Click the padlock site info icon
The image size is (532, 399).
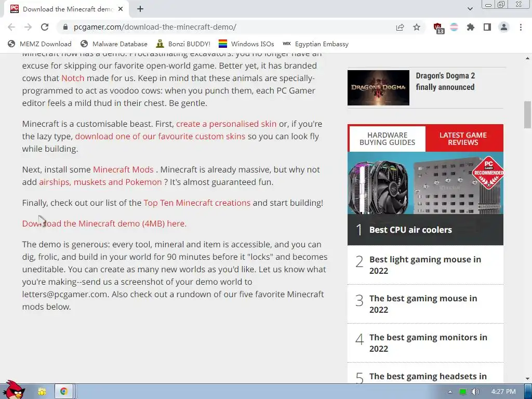tap(65, 27)
